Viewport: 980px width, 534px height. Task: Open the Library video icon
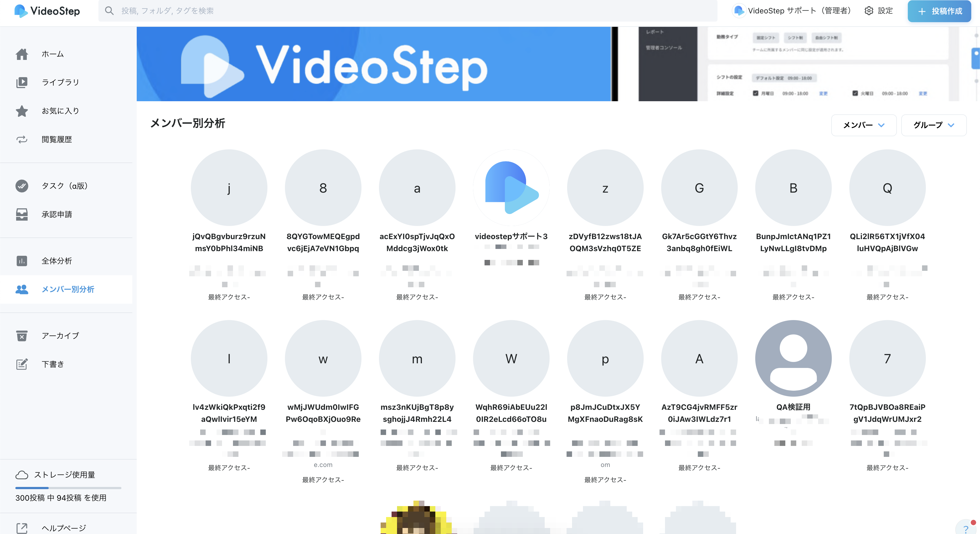22,82
